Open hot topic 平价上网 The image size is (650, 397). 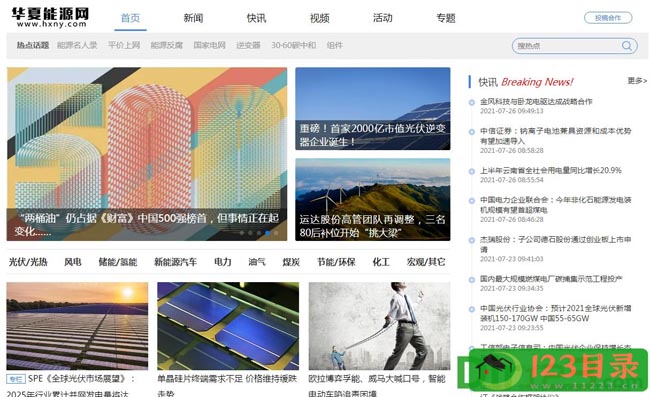124,45
